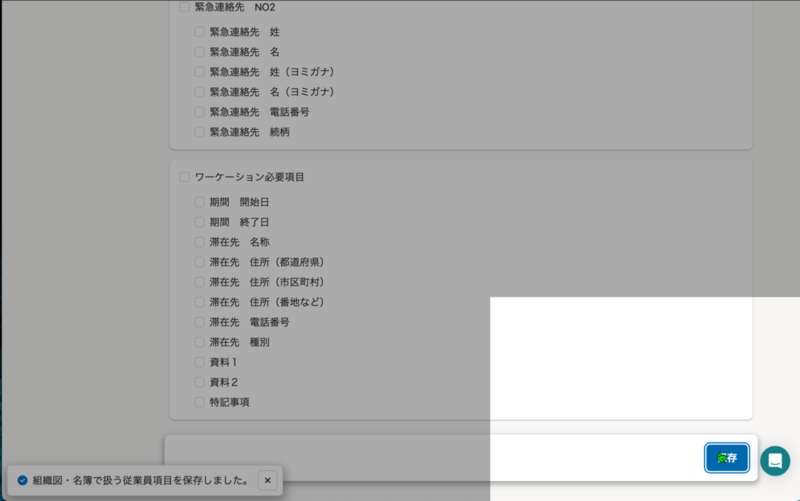
Task: Tick 滞在先 住所（都道府県） checkbox
Action: (199, 262)
